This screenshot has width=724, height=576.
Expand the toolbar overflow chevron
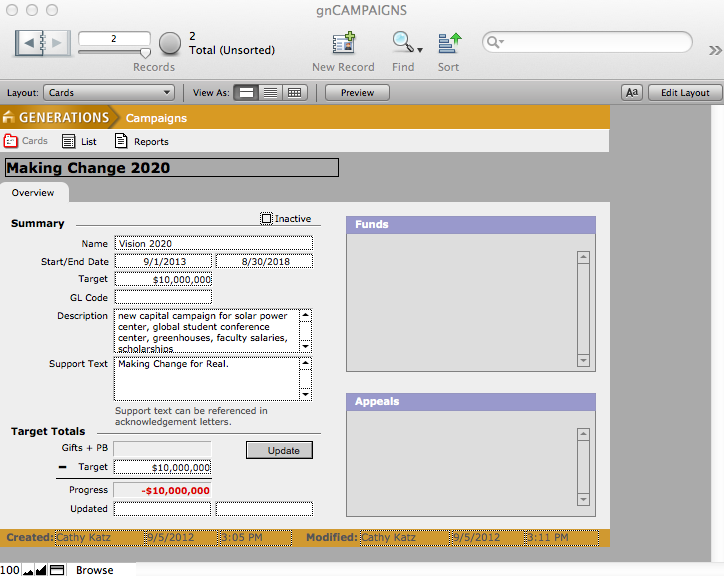pos(714,48)
